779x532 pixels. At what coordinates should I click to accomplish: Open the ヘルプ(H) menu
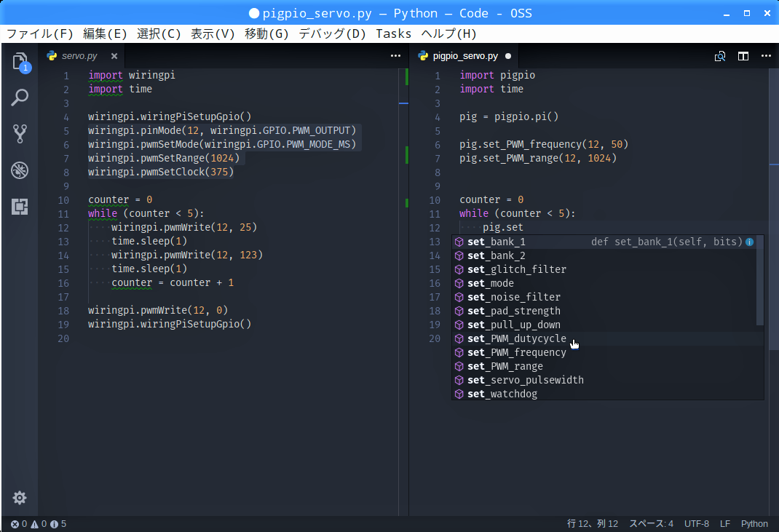[x=448, y=33]
